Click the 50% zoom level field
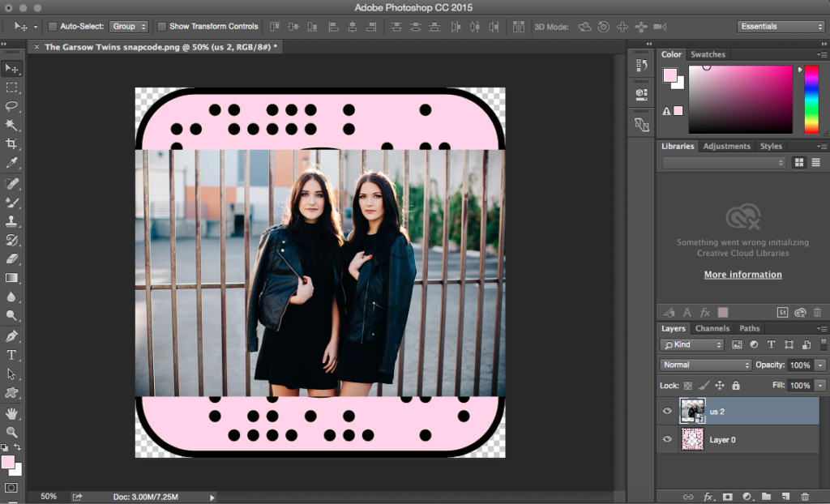This screenshot has width=830, height=504. coord(49,497)
